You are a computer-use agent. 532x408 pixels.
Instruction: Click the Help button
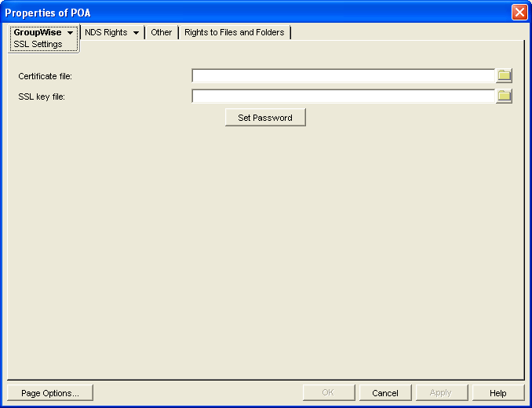click(x=498, y=393)
